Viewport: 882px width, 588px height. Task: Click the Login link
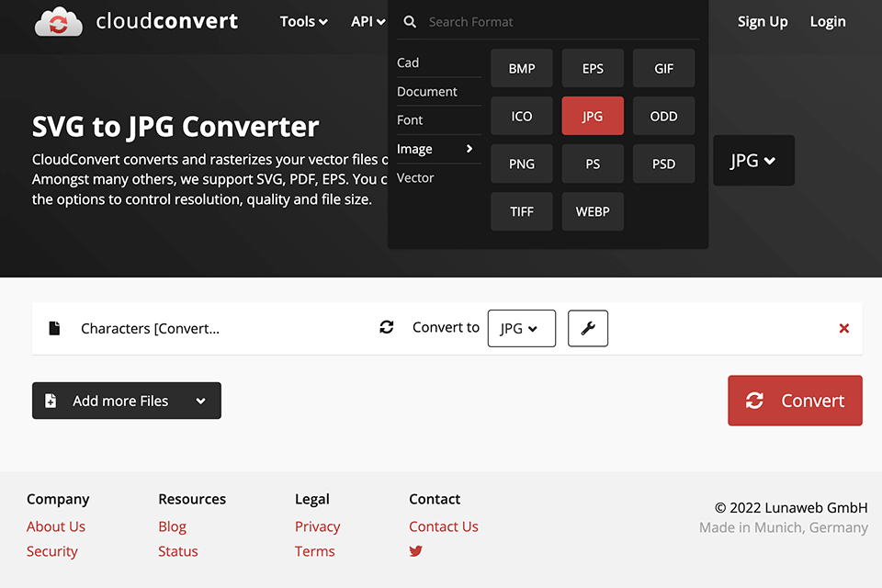pyautogui.click(x=828, y=21)
